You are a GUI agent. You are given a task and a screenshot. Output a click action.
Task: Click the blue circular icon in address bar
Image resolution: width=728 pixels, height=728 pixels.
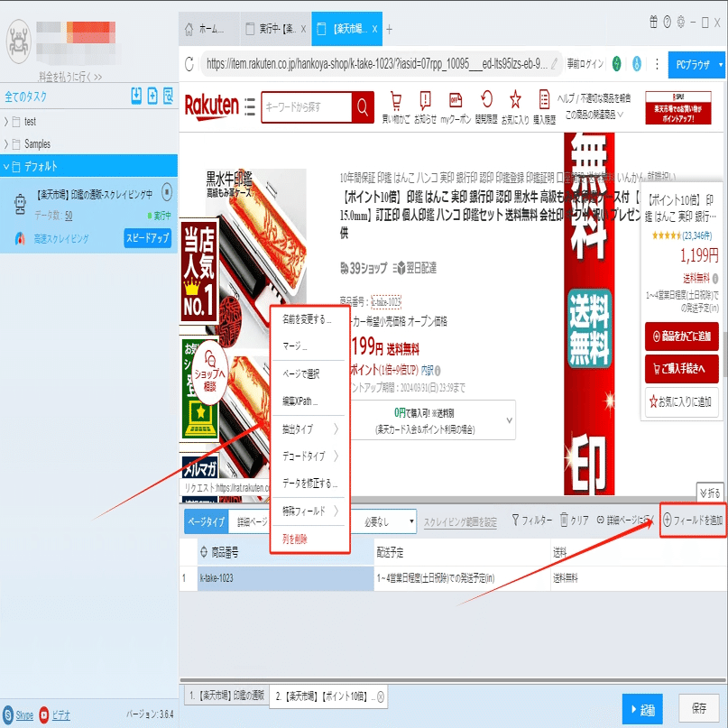pos(637,64)
